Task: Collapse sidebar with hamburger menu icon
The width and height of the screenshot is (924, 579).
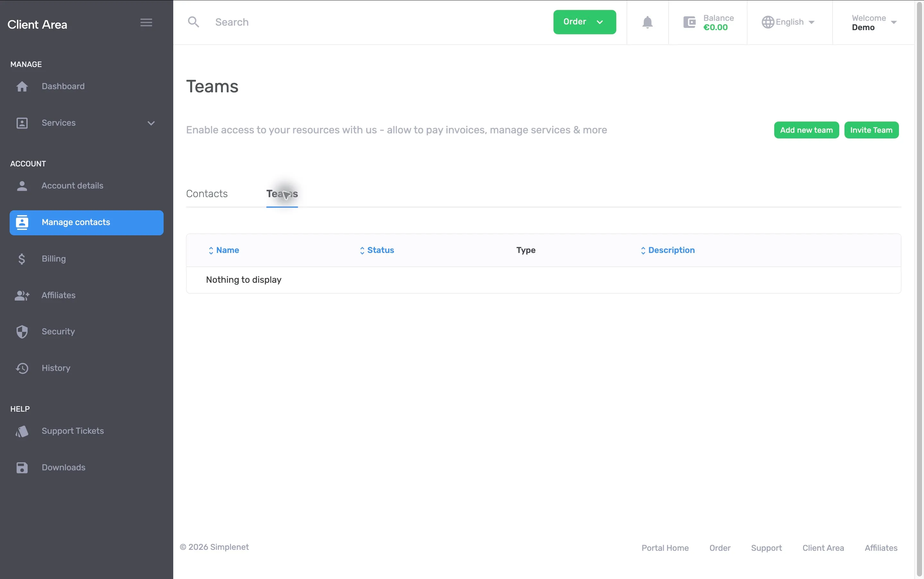Action: (146, 22)
